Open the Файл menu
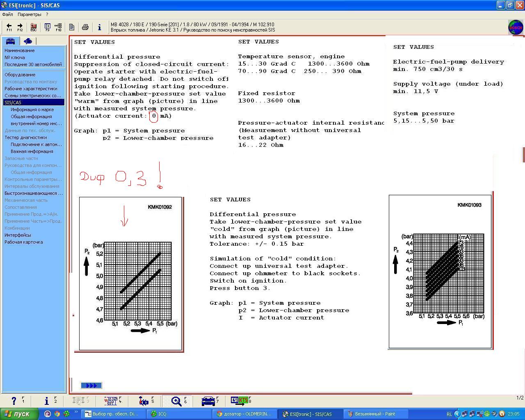525x420 pixels. coord(7,14)
